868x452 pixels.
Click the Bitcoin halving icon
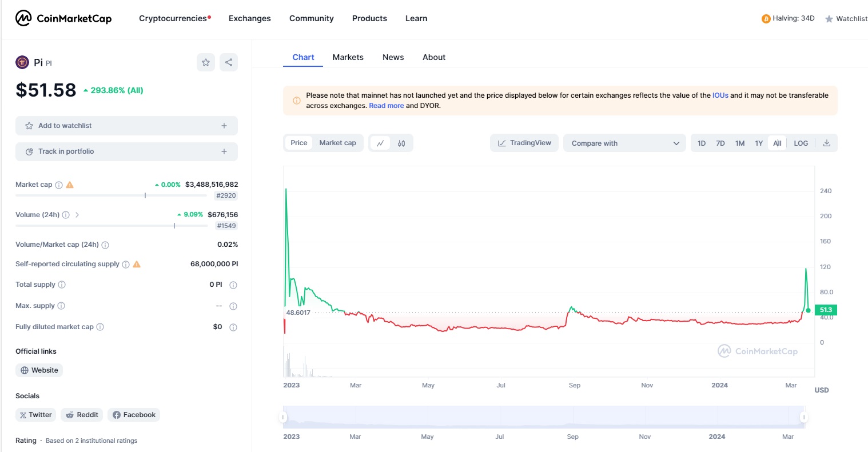click(x=766, y=19)
